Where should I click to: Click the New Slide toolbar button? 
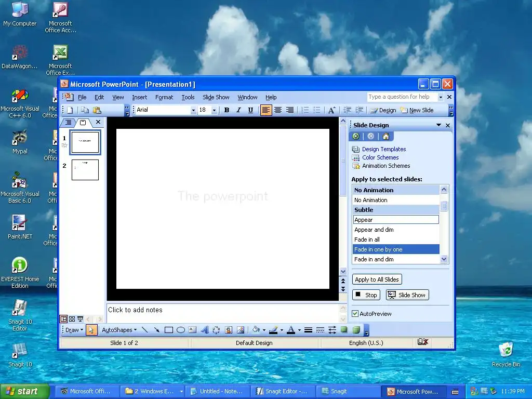coord(417,110)
